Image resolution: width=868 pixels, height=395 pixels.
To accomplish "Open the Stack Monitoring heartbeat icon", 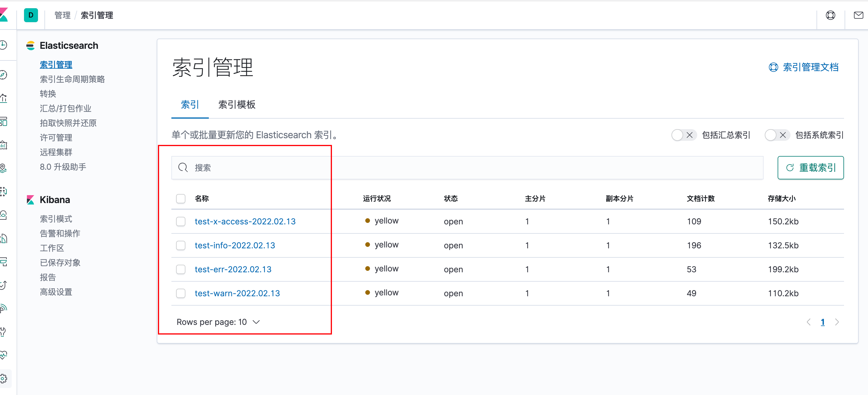I will click(x=4, y=355).
